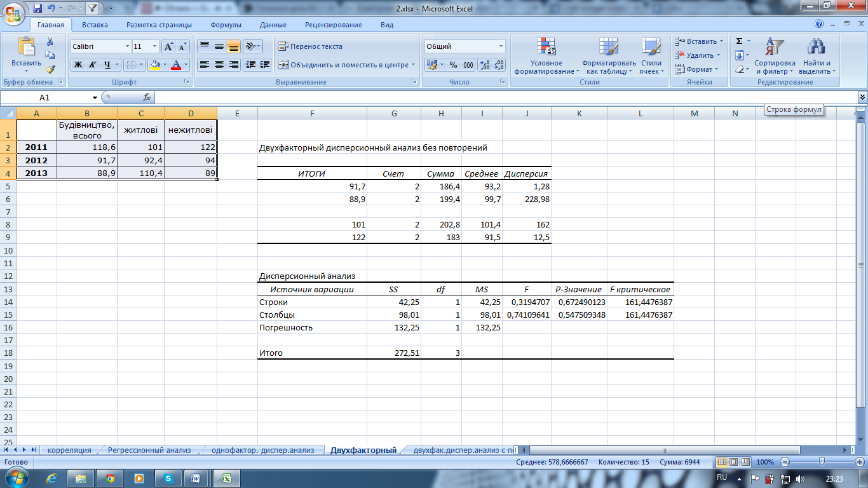868x488 pixels.
Task: Toggle bold formatting Ж
Action: pyautogui.click(x=78, y=65)
